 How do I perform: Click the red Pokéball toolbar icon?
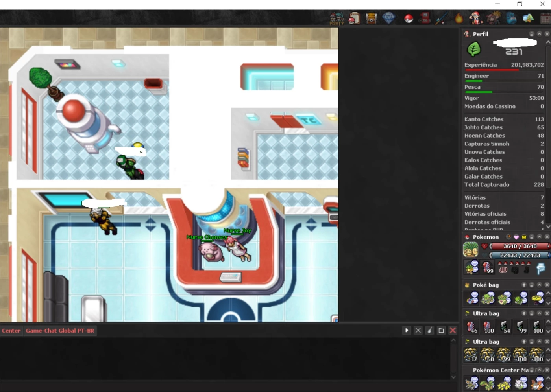409,18
